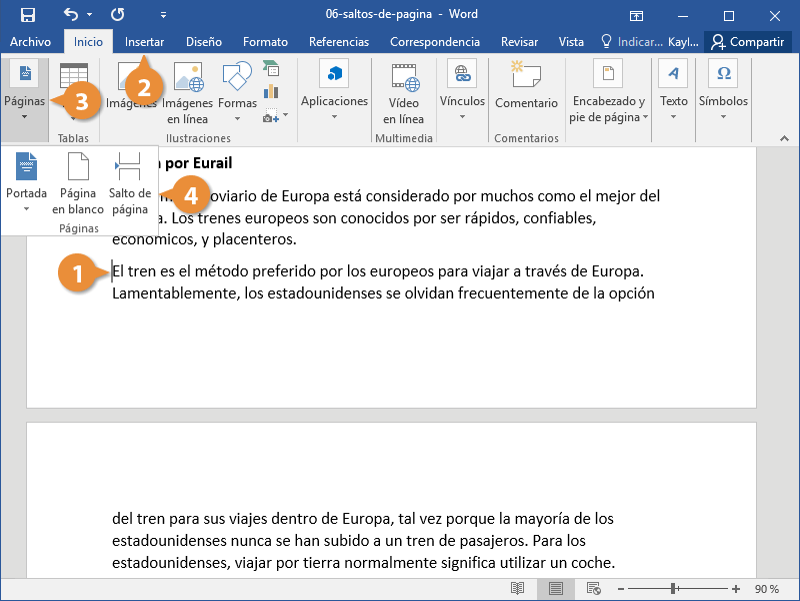Click the Tabla grid icon
The image size is (800, 601).
tap(74, 77)
